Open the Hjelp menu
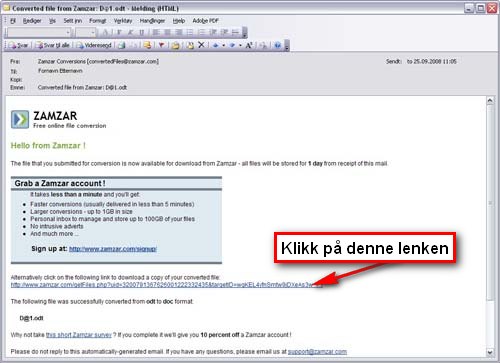The width and height of the screenshot is (500, 363). (179, 21)
